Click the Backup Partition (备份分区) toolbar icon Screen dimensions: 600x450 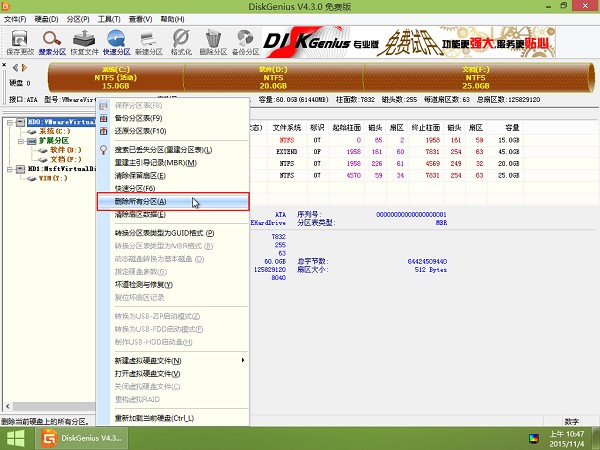[x=245, y=42]
